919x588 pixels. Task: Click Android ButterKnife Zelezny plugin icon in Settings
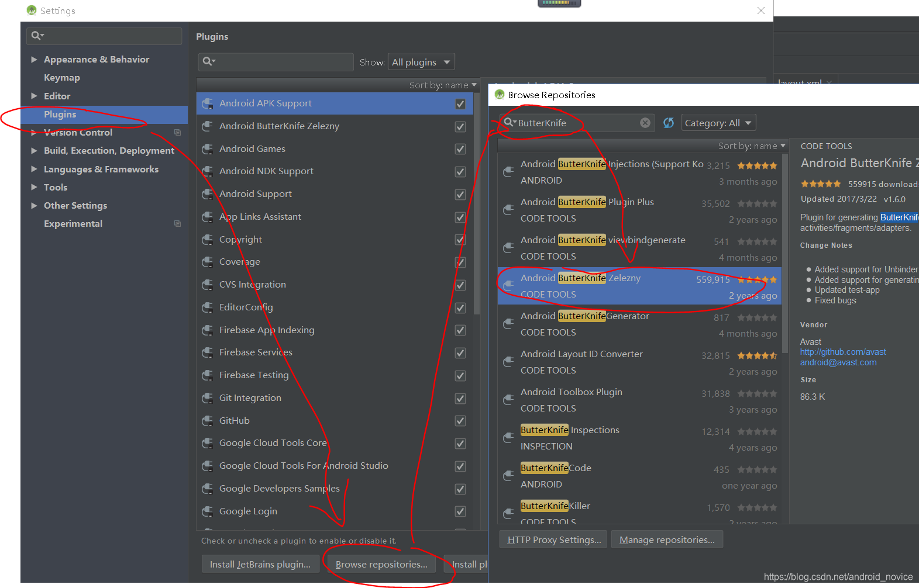207,126
